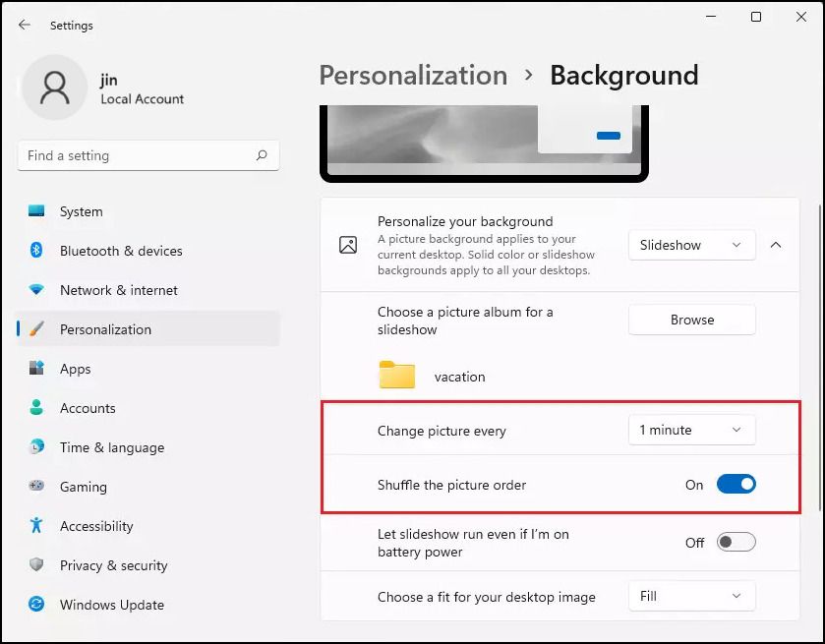The image size is (825, 644).
Task: Open the 1 minute interval dropdown
Action: pyautogui.click(x=692, y=430)
